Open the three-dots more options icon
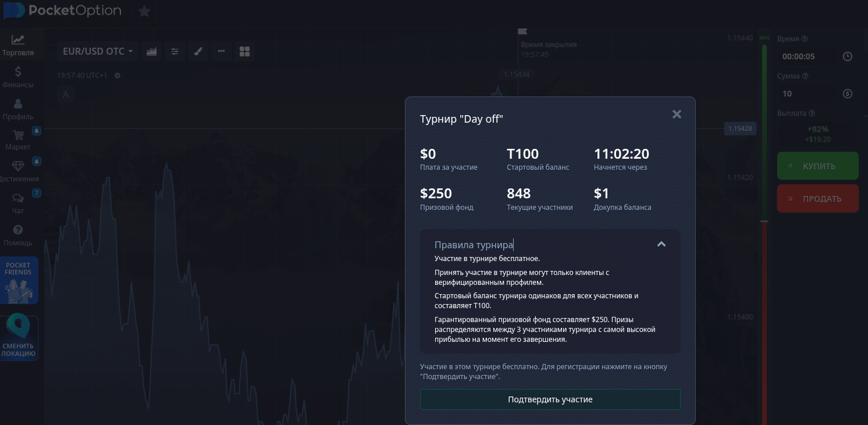 221,51
